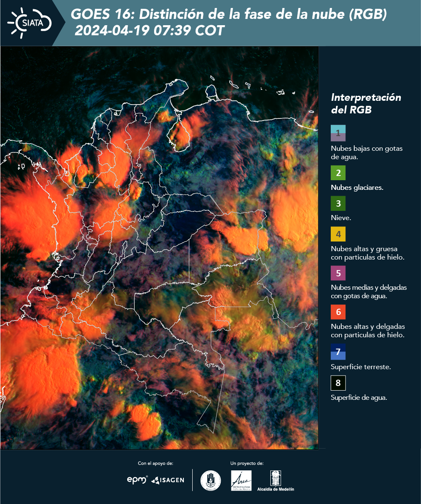Image resolution: width=421 pixels, height=504 pixels.
Task: Click the label 'Superficie de agua.'
Action: [359, 398]
